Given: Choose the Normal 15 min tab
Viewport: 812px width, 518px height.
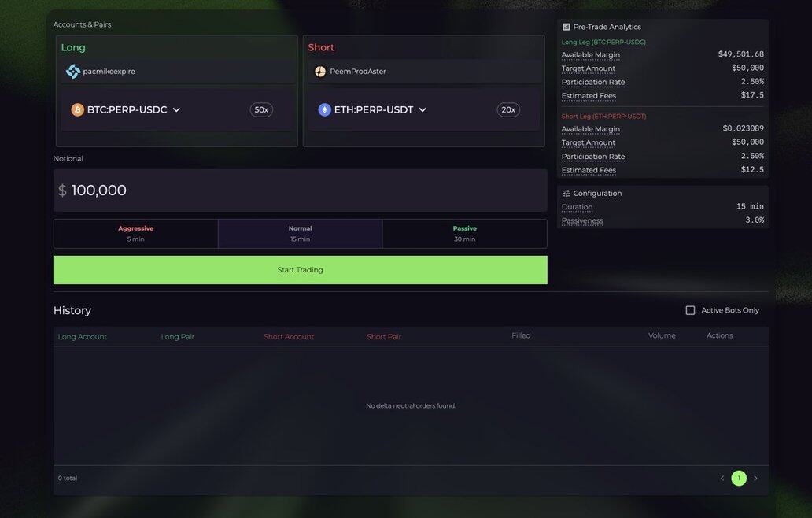Looking at the screenshot, I should point(300,234).
